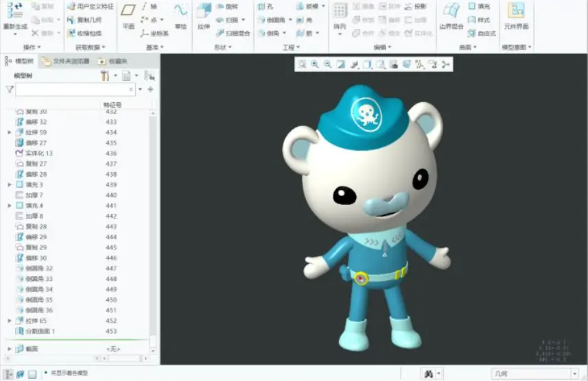
Task: Open the Style (样式) surface tool
Action: click(x=479, y=20)
